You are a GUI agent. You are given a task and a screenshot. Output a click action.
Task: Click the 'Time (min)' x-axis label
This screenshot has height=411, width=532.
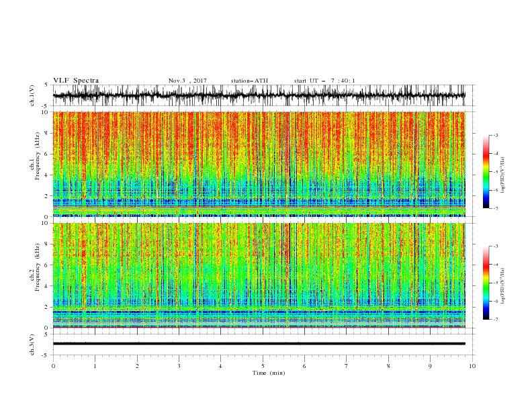click(x=269, y=373)
